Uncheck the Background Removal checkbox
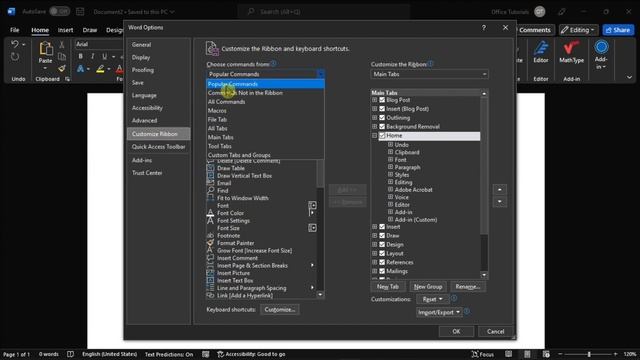 click(382, 127)
